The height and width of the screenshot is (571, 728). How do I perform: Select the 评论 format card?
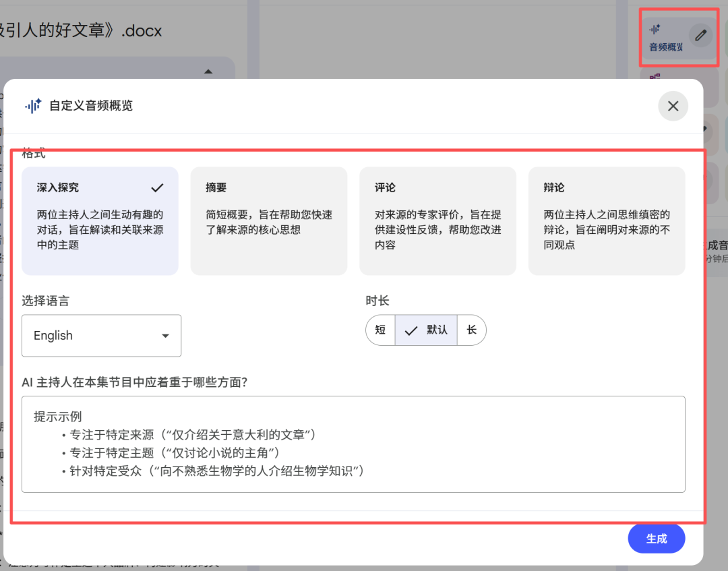click(438, 219)
